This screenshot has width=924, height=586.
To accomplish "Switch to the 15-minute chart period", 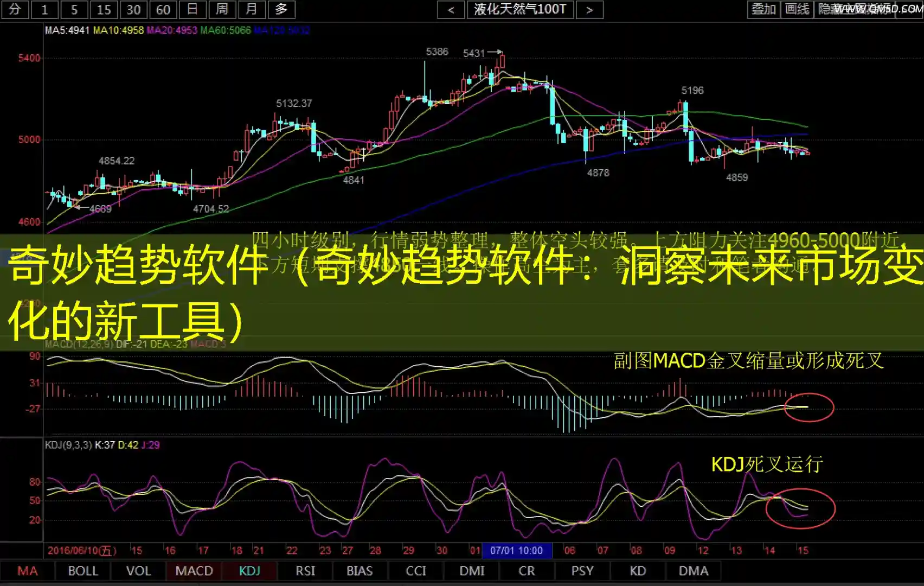I will click(104, 9).
